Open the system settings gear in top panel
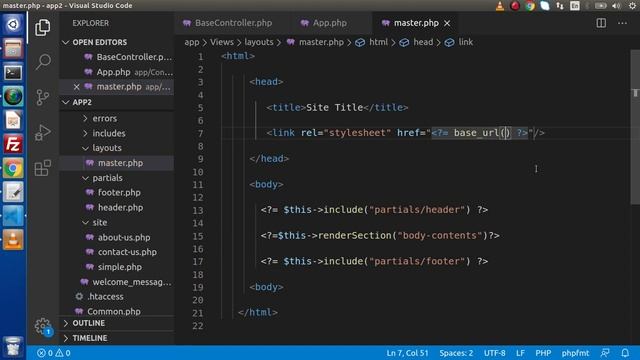Image resolution: width=640 pixels, height=360 pixels. point(632,6)
